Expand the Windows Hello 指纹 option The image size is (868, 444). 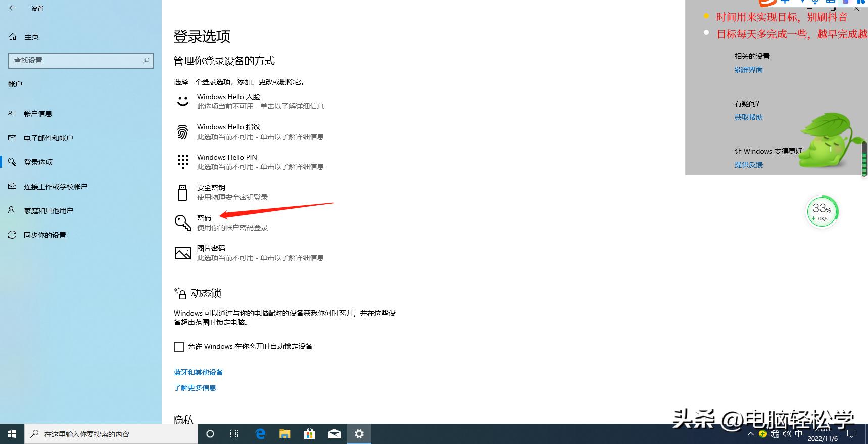point(250,131)
